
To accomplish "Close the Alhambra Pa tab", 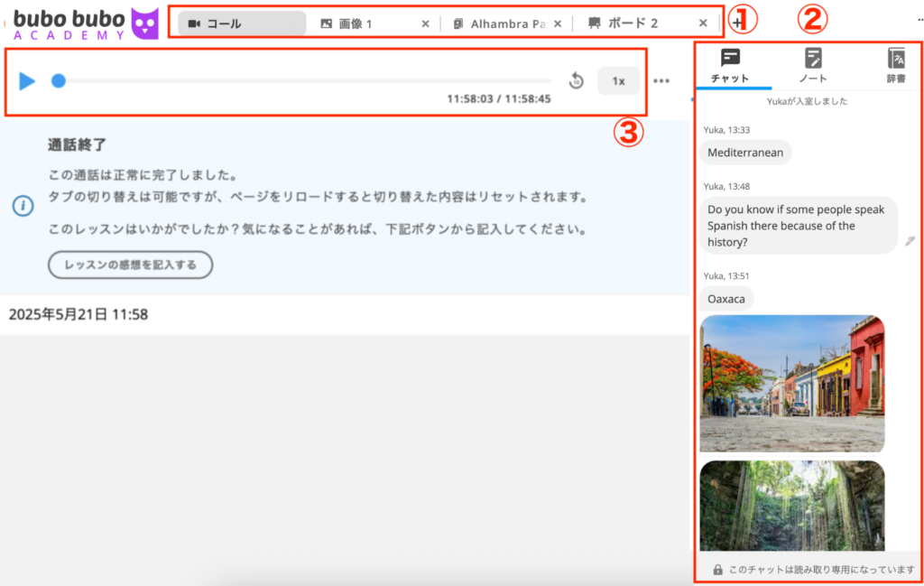I will point(558,23).
